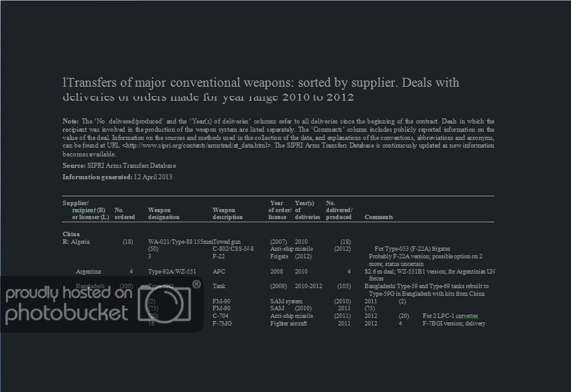This screenshot has height=392, width=571.
Task: Click 'WA-021/Type-88 155mm' weapon designation
Action: click(180, 241)
